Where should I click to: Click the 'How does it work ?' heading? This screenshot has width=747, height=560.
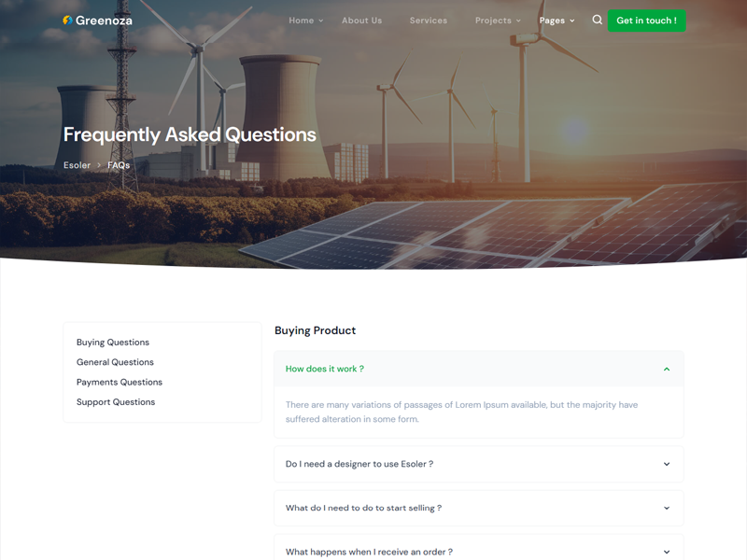[x=325, y=369]
